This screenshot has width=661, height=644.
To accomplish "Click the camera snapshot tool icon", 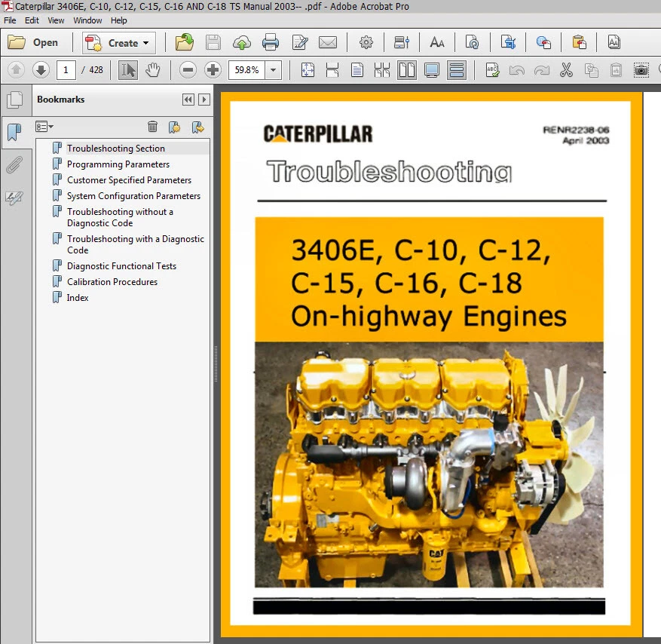I will [x=641, y=70].
